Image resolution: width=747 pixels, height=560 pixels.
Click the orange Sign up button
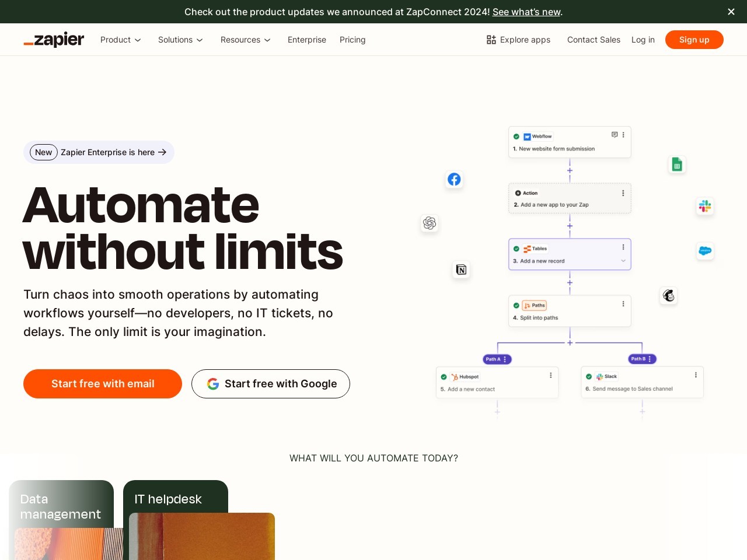click(x=694, y=40)
